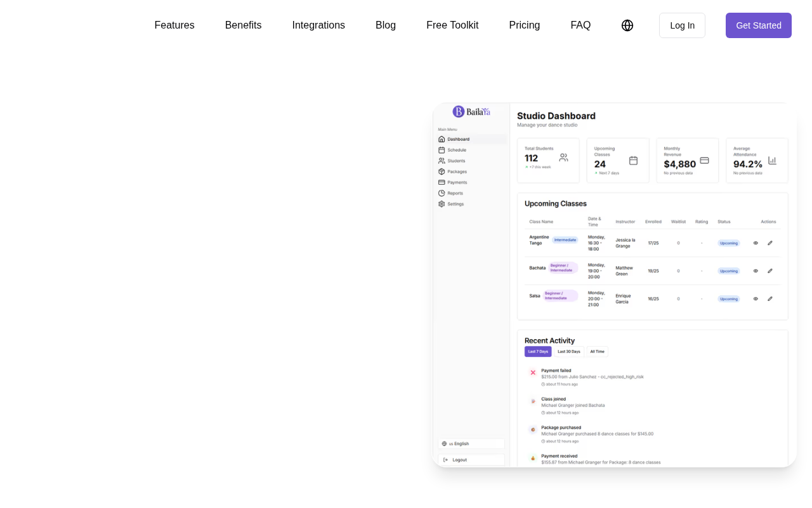Open Students via the people icon
The height and width of the screenshot is (508, 812).
point(442,161)
